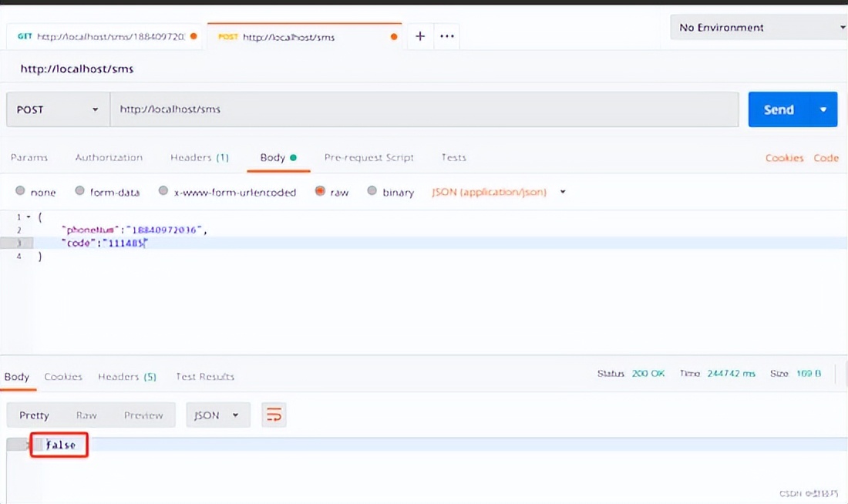Open the response Cookies tab
Image resolution: width=848 pixels, height=504 pixels.
(x=63, y=376)
